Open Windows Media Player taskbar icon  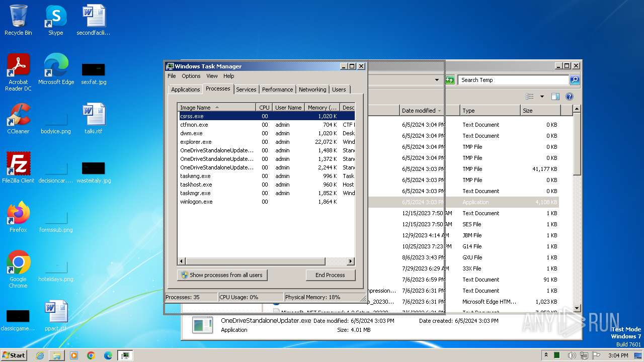[74, 355]
